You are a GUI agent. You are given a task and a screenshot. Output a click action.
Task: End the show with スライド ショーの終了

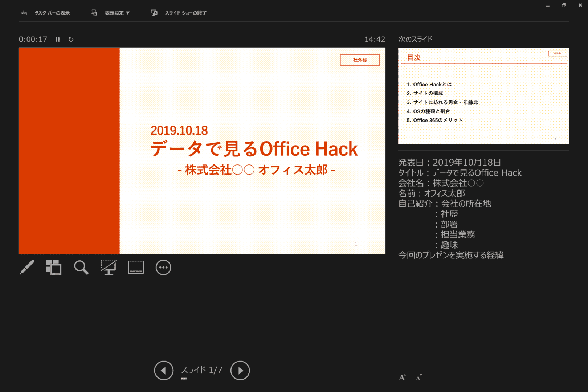coord(186,13)
